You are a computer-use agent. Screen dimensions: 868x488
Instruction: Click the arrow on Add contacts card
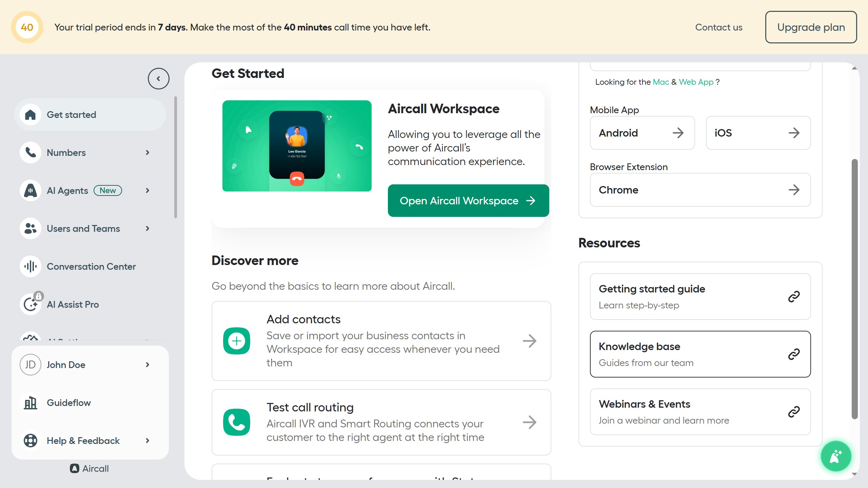[529, 341]
